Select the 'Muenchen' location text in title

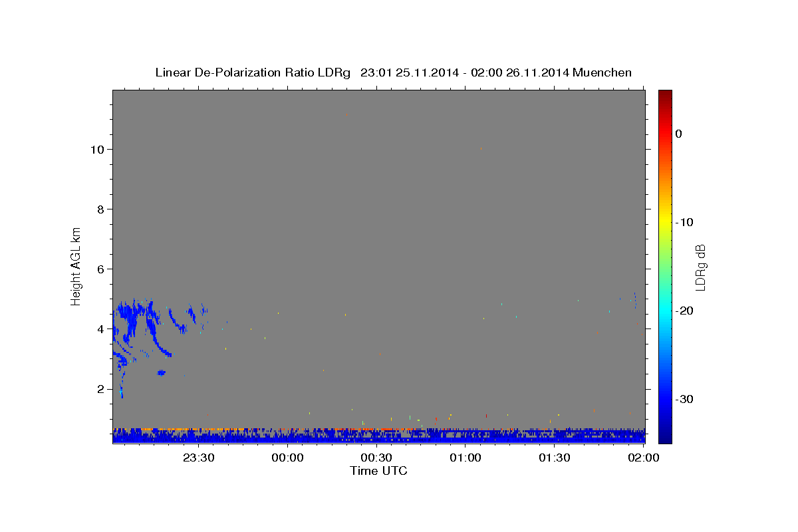[x=603, y=72]
